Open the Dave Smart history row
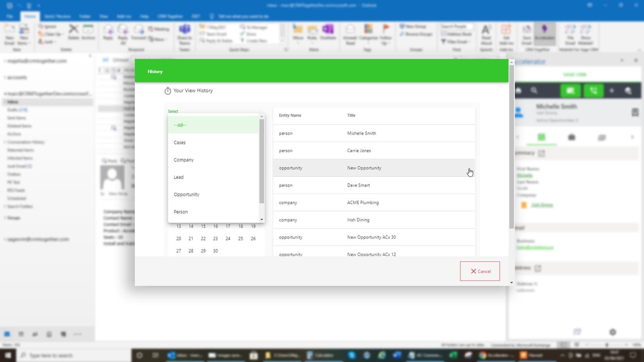Screen dimensions: 644x362 pos(359,185)
